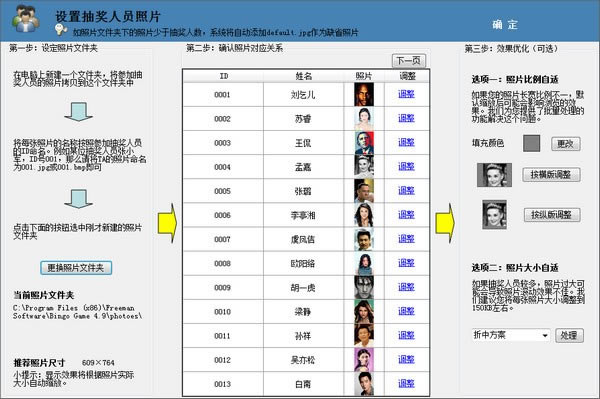Image resolution: width=600 pixels, height=399 pixels.
Task: Select photo thumbnail of 孟嘉
Action: [364, 167]
